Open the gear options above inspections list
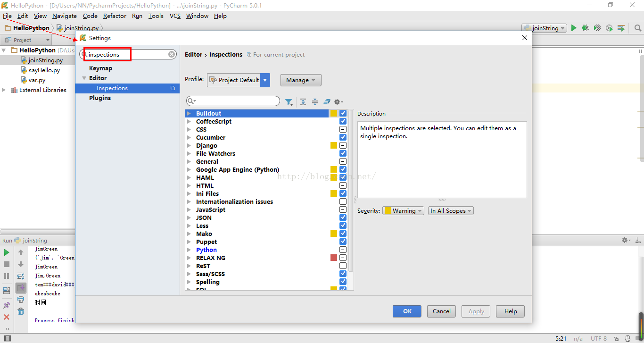The height and width of the screenshot is (343, 644). pos(339,101)
